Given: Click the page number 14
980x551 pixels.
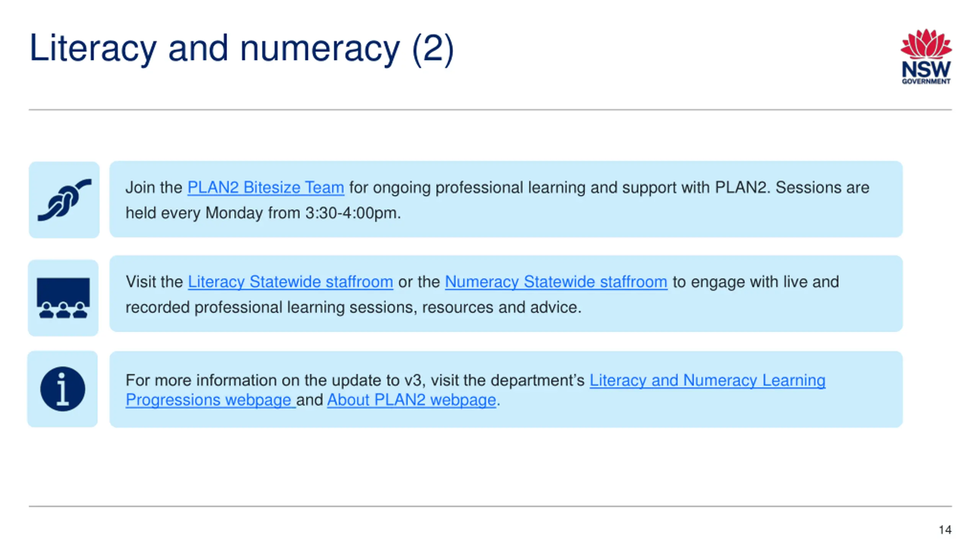Looking at the screenshot, I should pos(945,530).
